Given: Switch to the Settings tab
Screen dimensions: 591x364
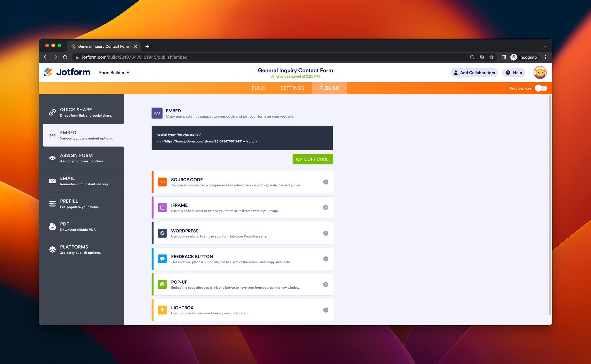Looking at the screenshot, I should [292, 88].
